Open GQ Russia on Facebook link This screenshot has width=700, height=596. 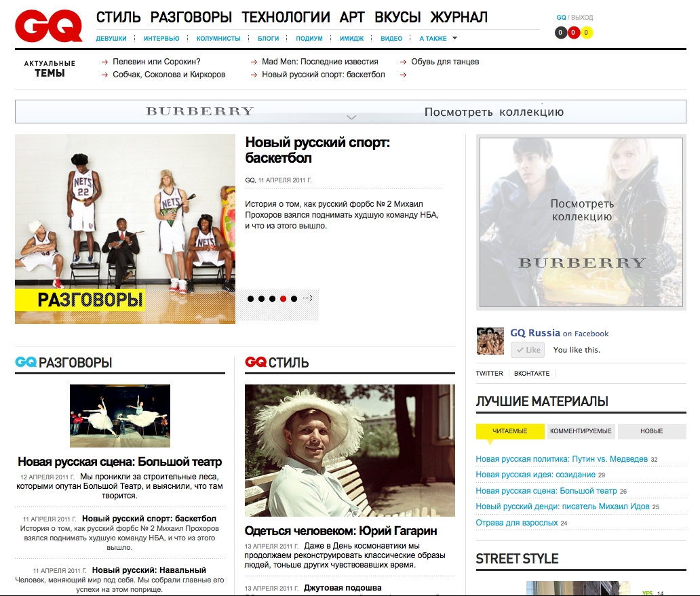pos(560,333)
